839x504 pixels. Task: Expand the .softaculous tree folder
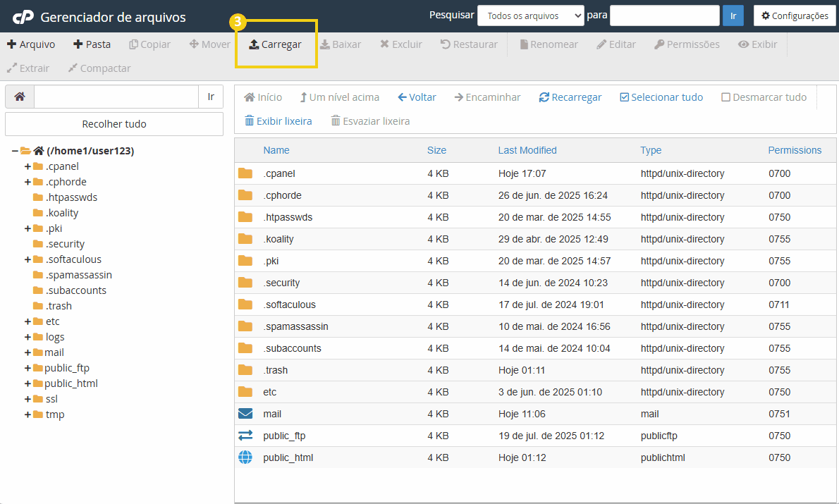[27, 259]
